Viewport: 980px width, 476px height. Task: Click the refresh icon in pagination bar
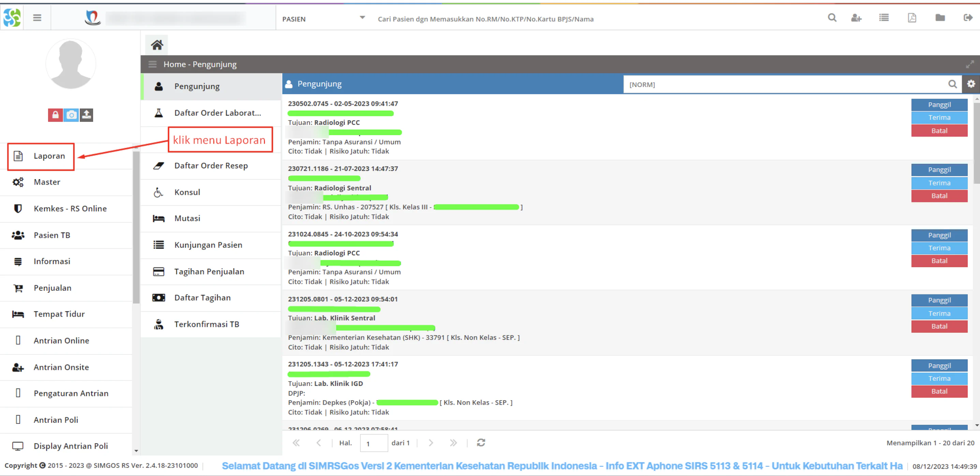click(x=481, y=443)
